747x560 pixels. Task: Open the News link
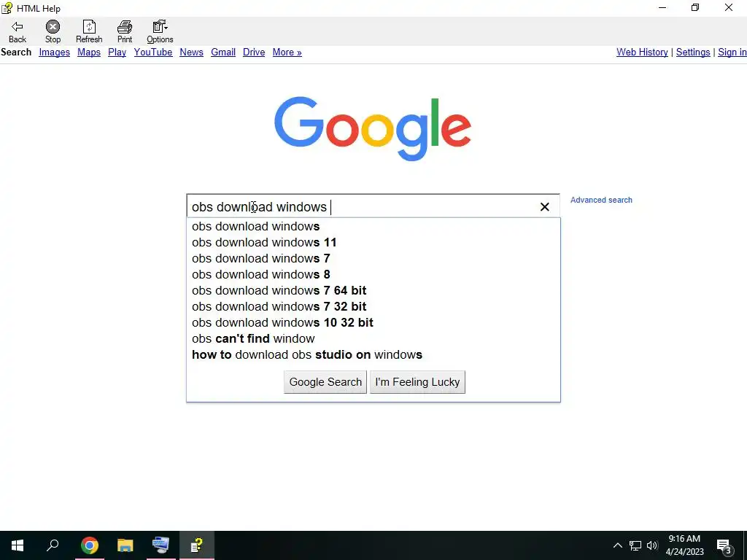point(192,52)
